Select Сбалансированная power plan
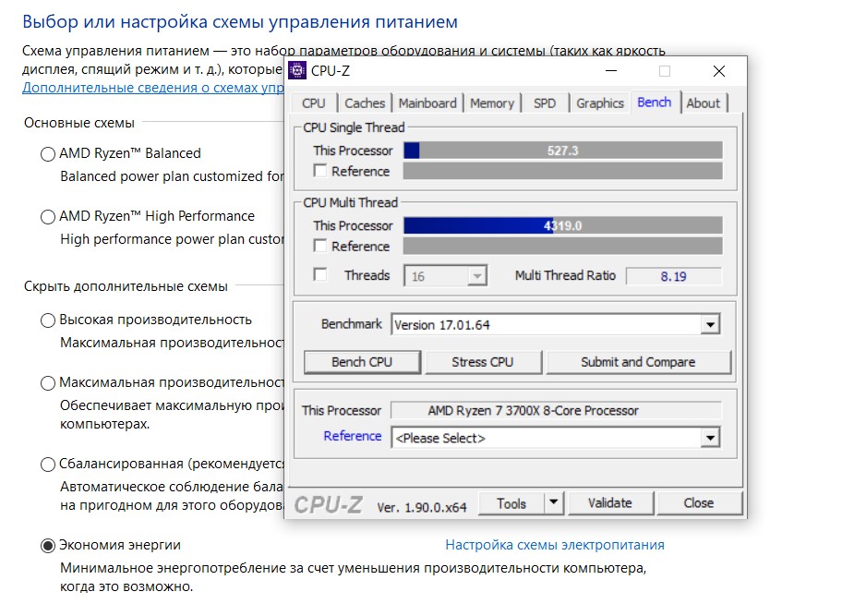854x616 pixels. [x=48, y=464]
